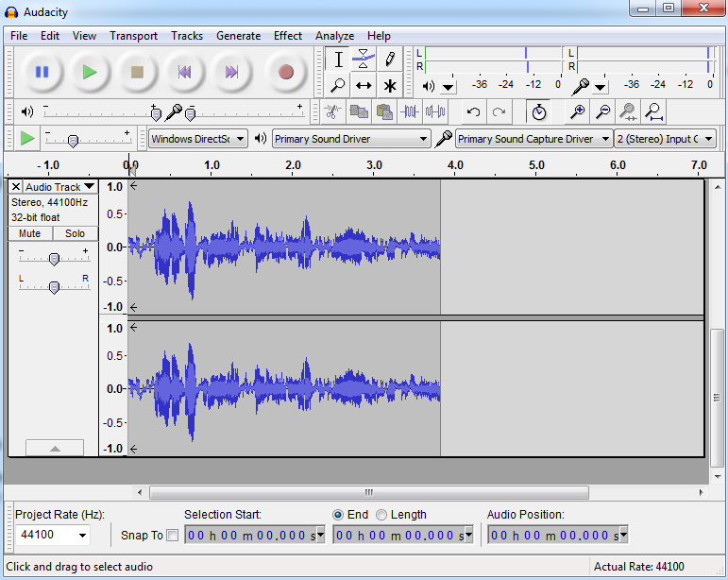Select the Time Shift tool
The height and width of the screenshot is (580, 728).
pos(364,85)
